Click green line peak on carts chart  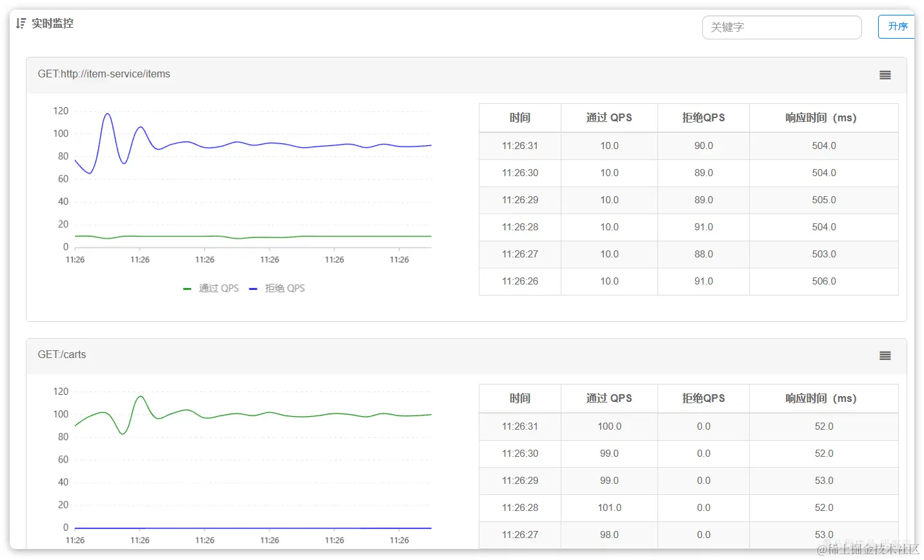tap(140, 396)
